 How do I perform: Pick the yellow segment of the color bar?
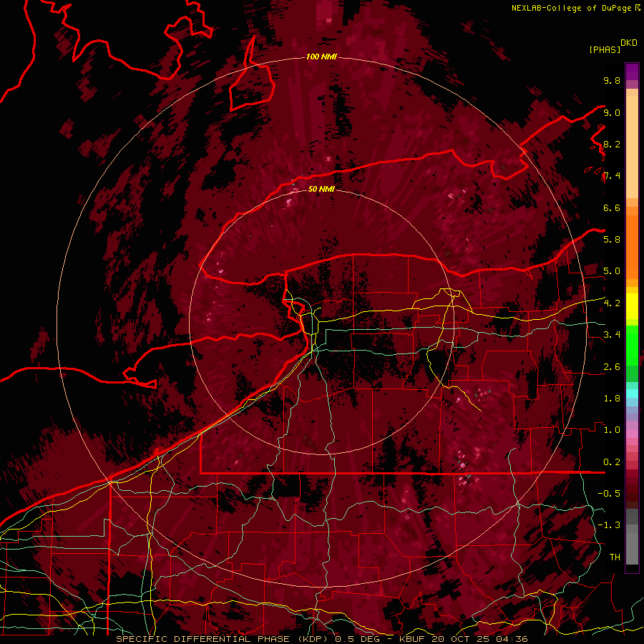point(632,306)
